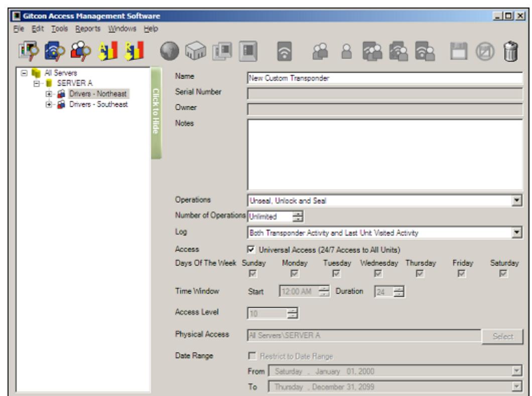This screenshot has height=396, width=532.
Task: Click the SERVER A yellow server icon
Action: pos(49,83)
